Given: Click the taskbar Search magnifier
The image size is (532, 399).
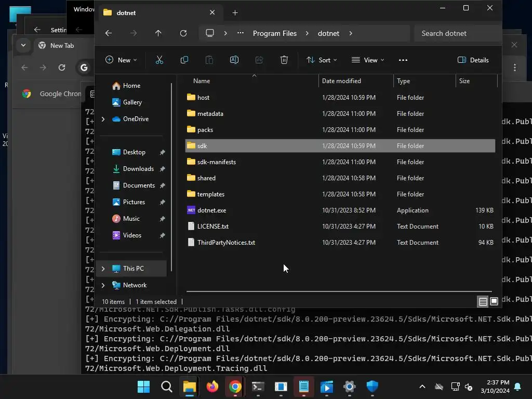Looking at the screenshot, I should coord(167,387).
